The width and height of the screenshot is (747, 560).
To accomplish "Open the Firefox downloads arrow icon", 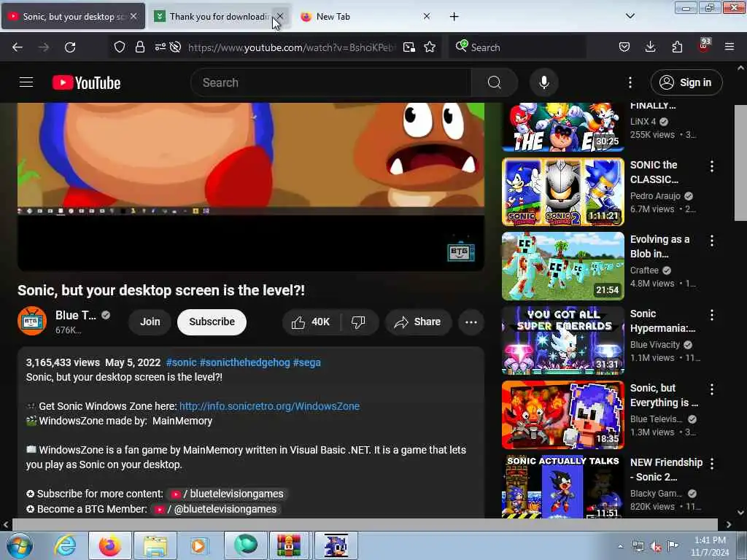I will pyautogui.click(x=650, y=47).
